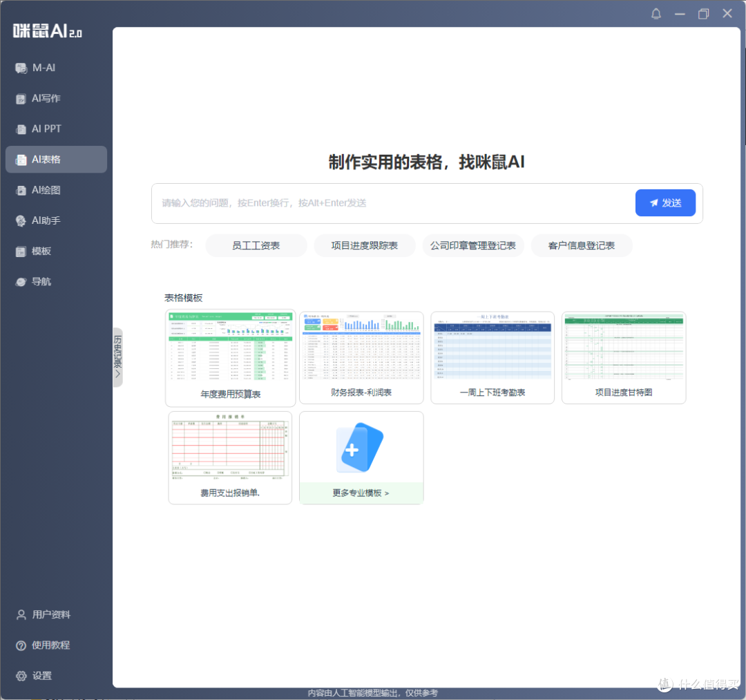Screen dimensions: 746x700
Task: Click the AI表格 sidebar icon
Action: tap(21, 160)
